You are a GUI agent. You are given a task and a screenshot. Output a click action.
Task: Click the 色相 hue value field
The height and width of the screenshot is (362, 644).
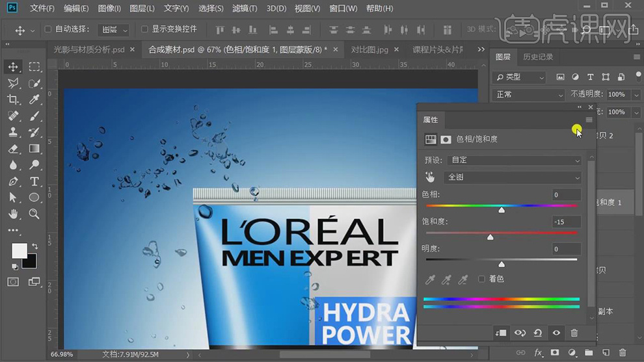coord(565,195)
